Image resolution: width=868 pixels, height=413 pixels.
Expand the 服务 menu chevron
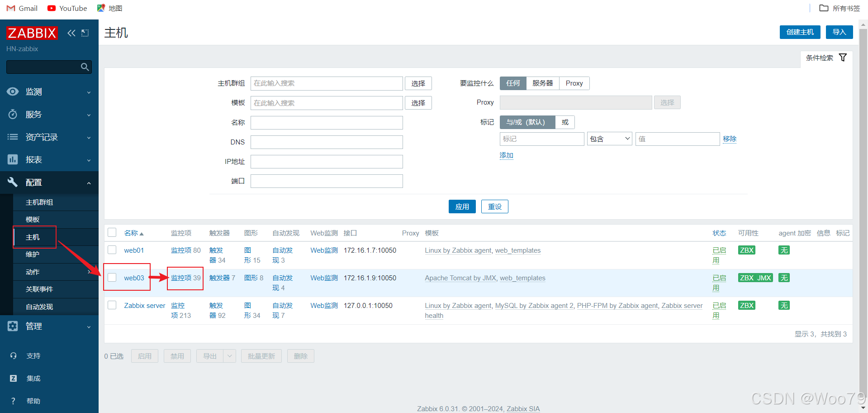pos(89,115)
